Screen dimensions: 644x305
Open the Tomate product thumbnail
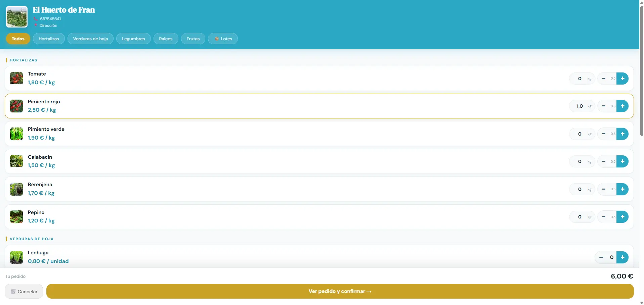coord(16,78)
